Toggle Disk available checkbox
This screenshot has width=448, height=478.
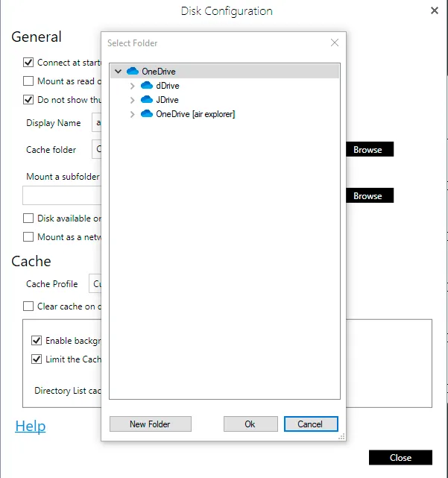pos(28,218)
